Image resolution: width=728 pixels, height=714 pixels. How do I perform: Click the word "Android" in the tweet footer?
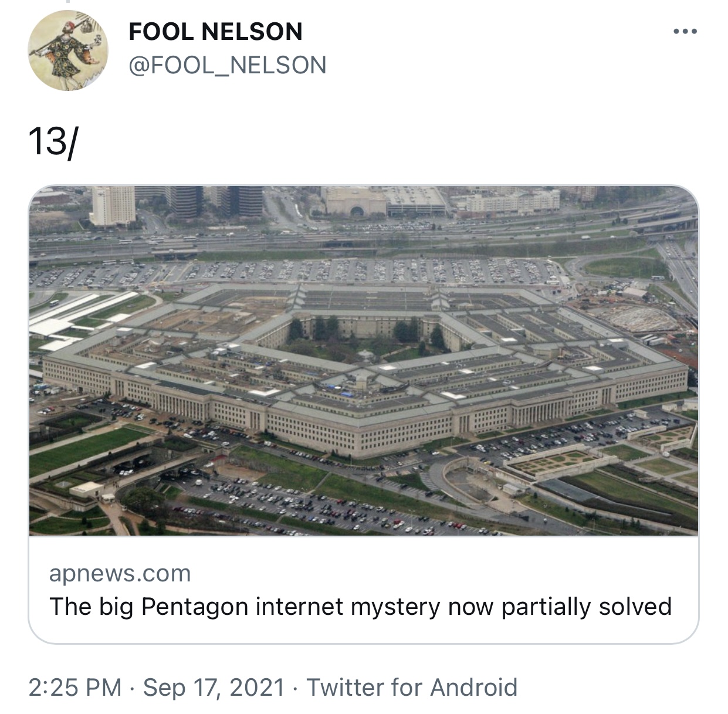[x=473, y=687]
